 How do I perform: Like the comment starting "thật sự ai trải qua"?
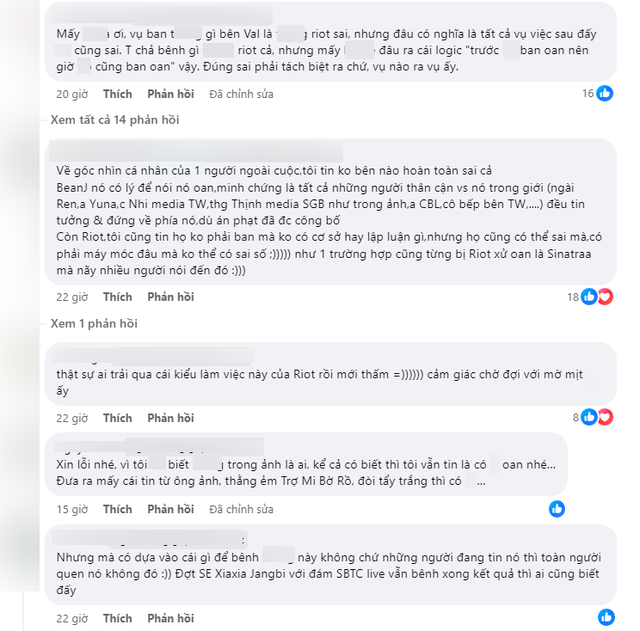click(117, 418)
